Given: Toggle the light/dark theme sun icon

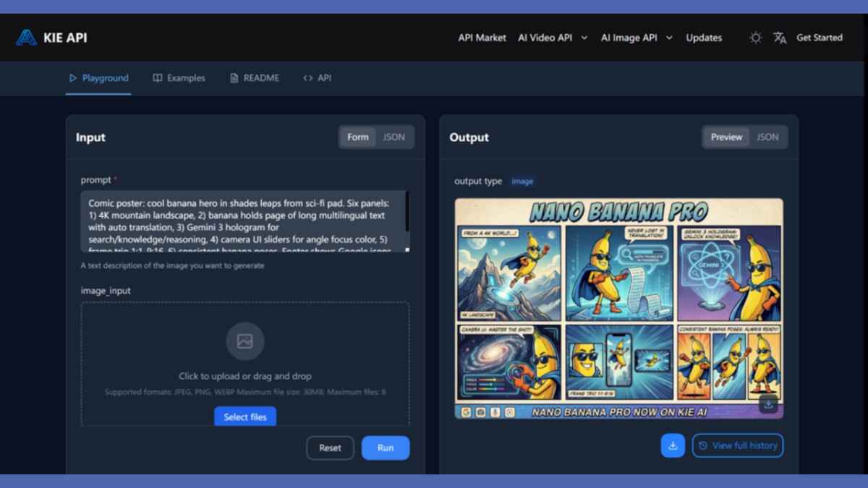Looking at the screenshot, I should [x=755, y=38].
